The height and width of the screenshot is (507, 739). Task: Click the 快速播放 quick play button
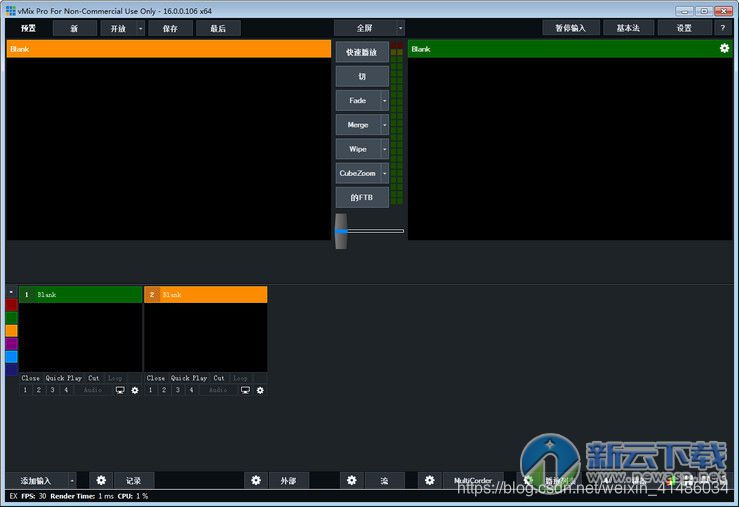pyautogui.click(x=362, y=52)
